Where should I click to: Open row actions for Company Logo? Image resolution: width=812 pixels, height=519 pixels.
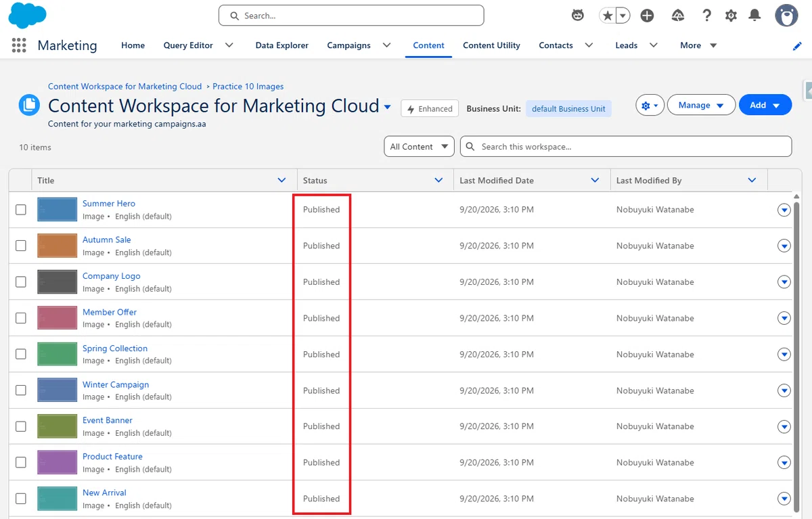[784, 282]
